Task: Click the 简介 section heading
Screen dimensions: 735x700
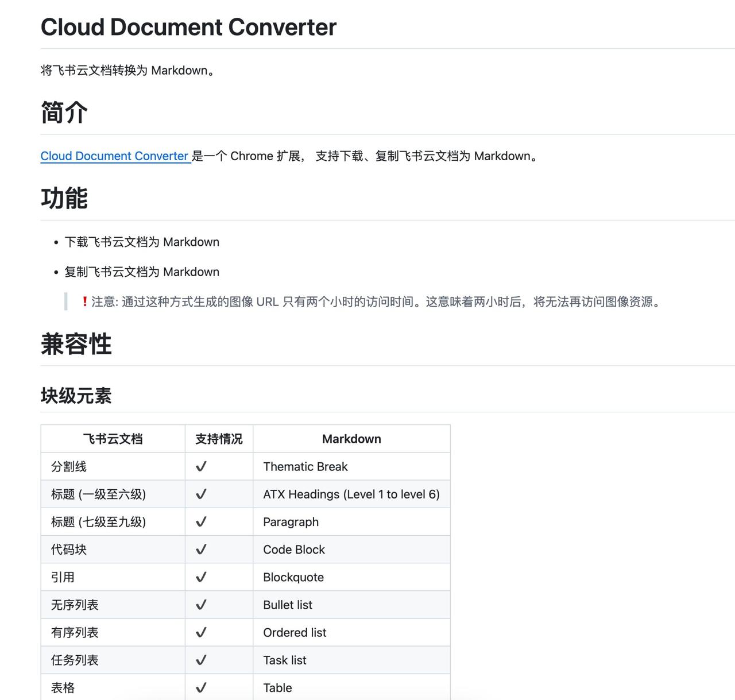Action: (x=64, y=112)
